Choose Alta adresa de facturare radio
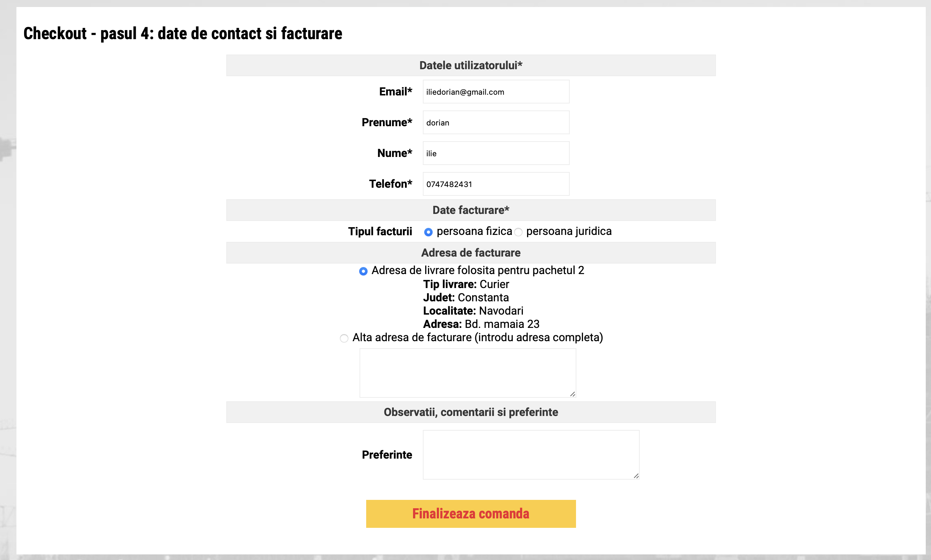 pyautogui.click(x=344, y=338)
